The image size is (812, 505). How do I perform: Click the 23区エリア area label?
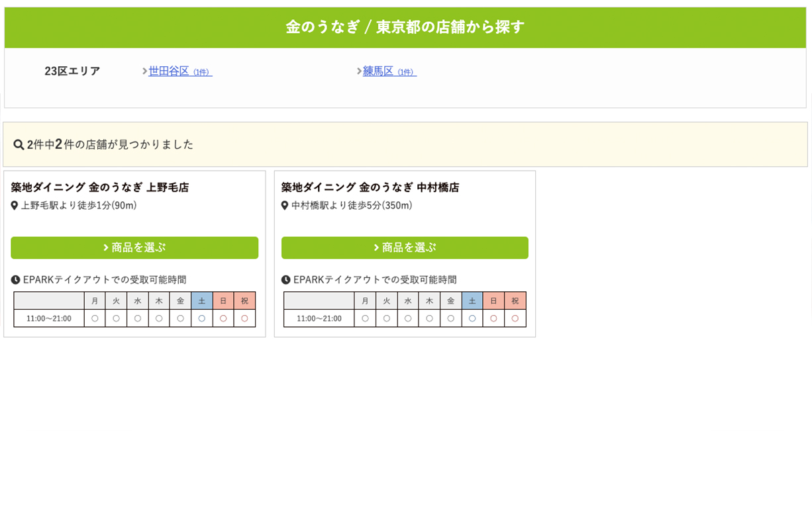(x=72, y=71)
